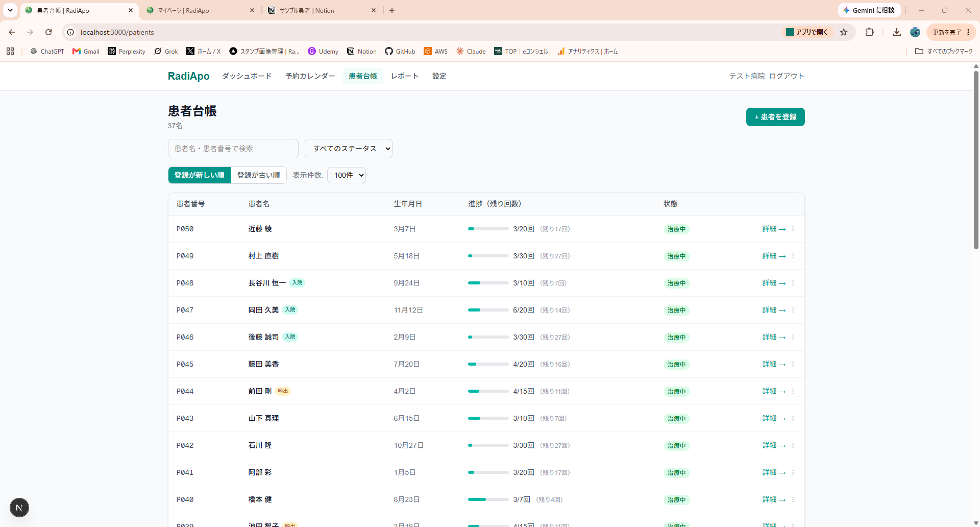Switch to マイページ | RadiApo tab
980x527 pixels.
(x=201, y=10)
